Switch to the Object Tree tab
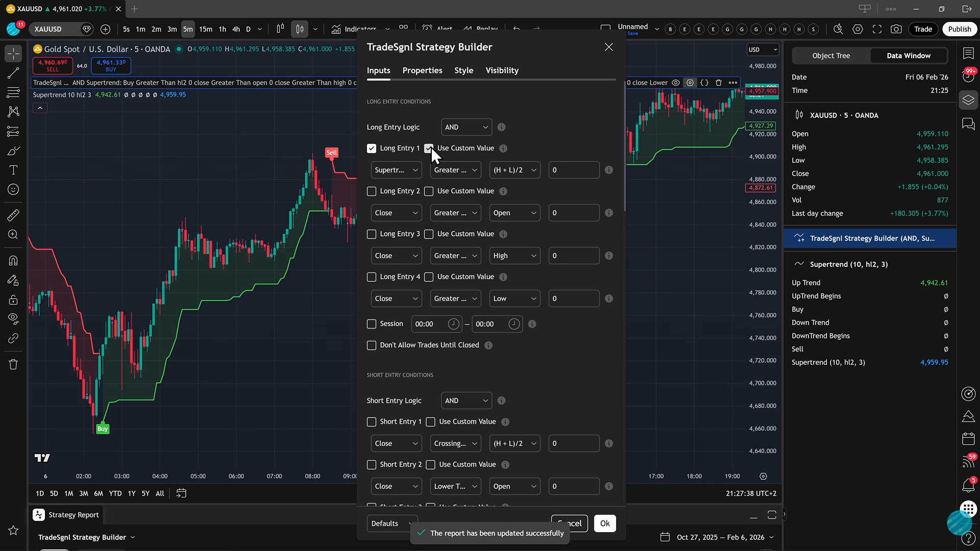The image size is (980, 551). 830,56
